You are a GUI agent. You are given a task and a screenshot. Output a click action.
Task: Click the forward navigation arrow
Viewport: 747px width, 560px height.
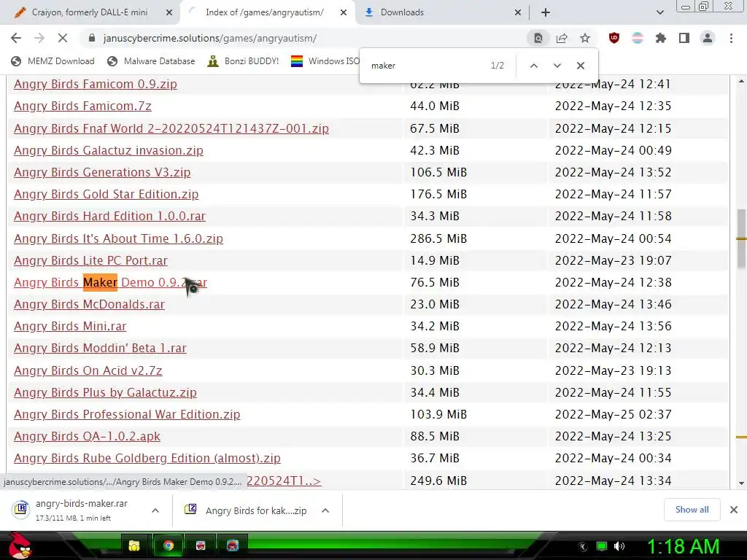point(39,38)
